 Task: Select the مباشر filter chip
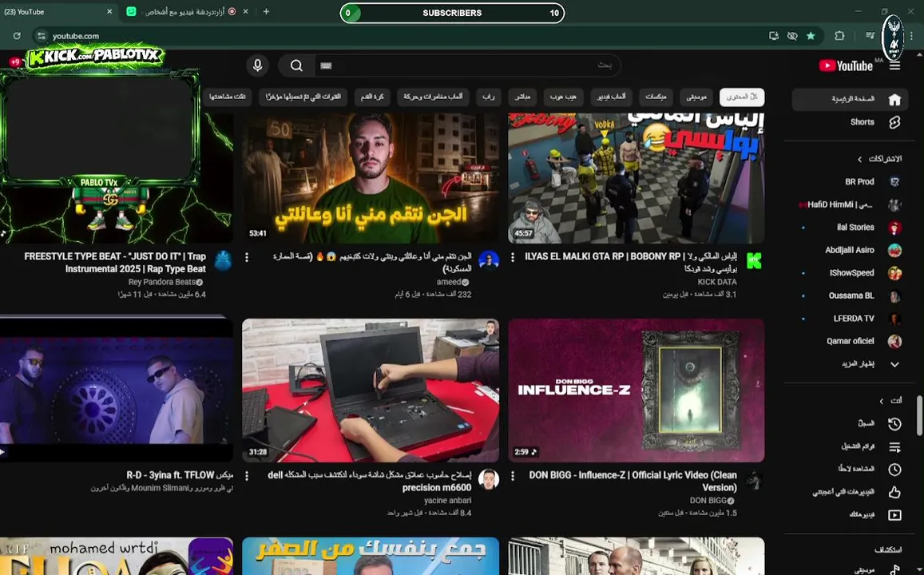pos(522,97)
